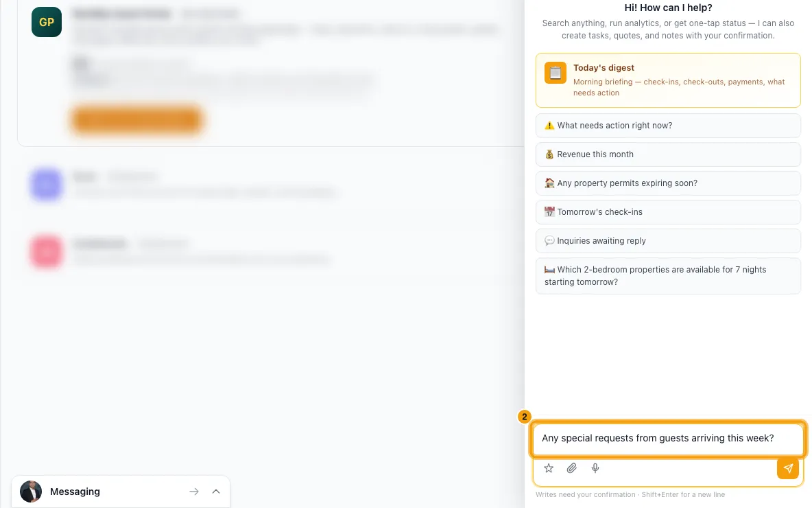Screen dimensions: 812x508
Task: Choose 'Any property permits expiring soon?' suggestion
Action: (x=668, y=183)
